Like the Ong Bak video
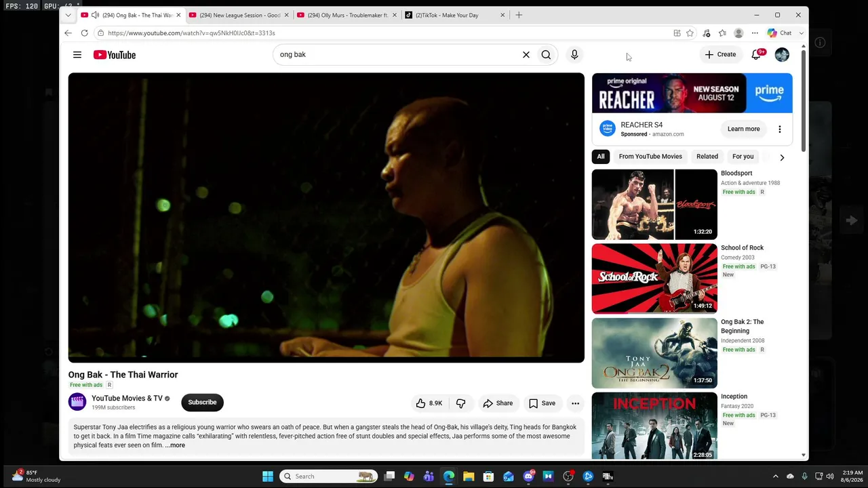The image size is (868, 488). coord(429,403)
